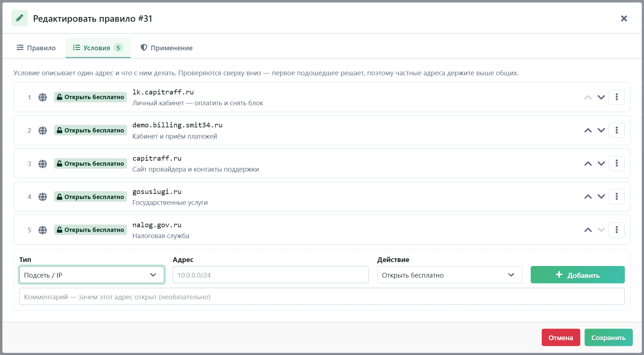Focus the Адрес input field
Screen dimensions: 644x355
click(x=271, y=275)
